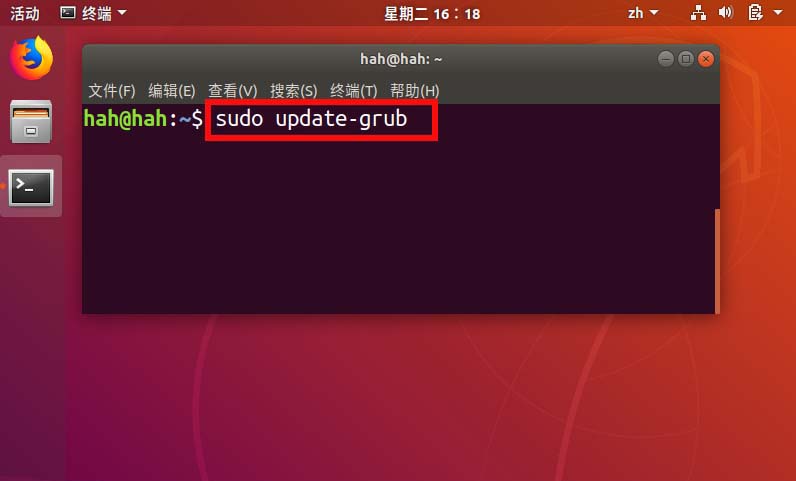Screen dimensions: 796x481
Task: Open the power/session icon in top bar
Action: 755,13
